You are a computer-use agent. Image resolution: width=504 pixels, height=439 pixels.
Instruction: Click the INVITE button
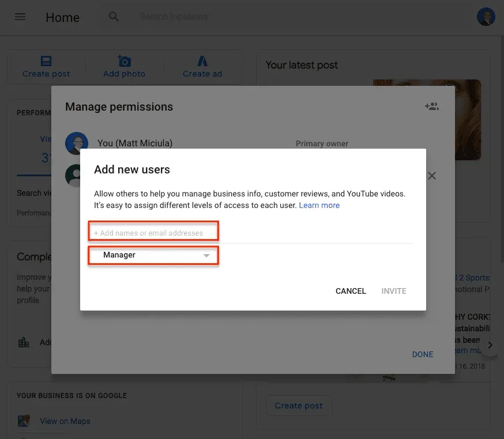[x=394, y=291]
